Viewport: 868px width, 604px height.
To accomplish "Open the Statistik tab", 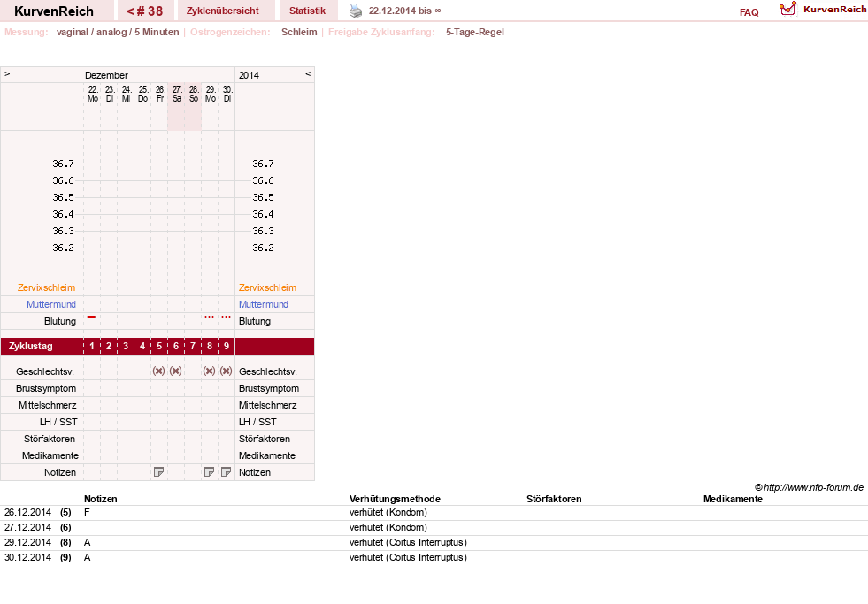I will coord(307,11).
